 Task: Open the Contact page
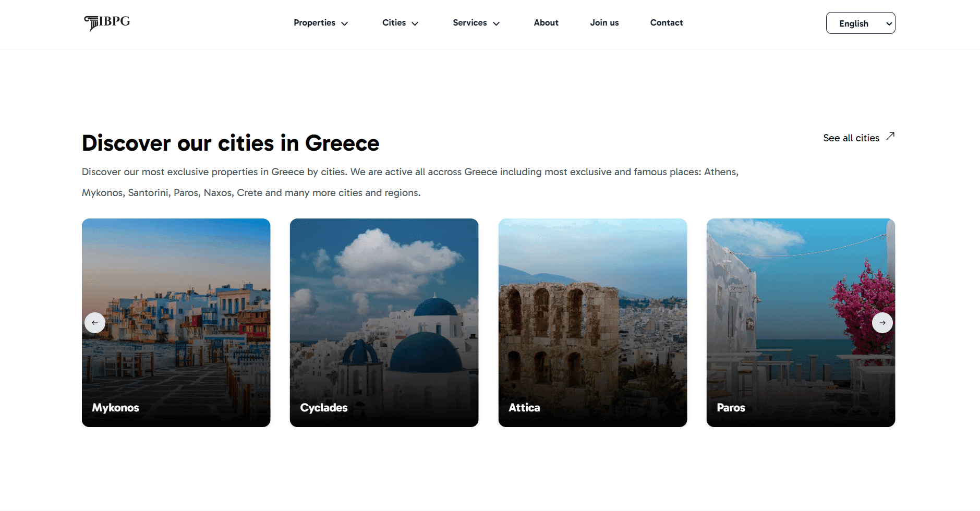pos(666,23)
